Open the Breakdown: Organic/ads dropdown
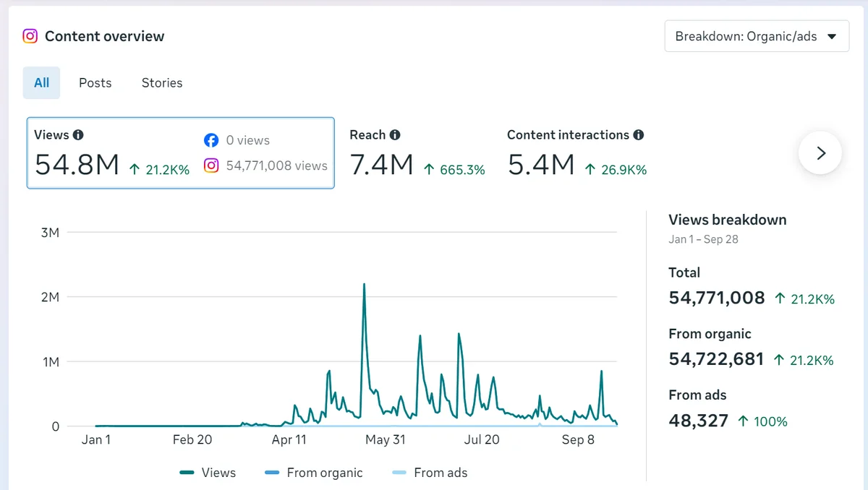This screenshot has width=868, height=490. click(757, 36)
